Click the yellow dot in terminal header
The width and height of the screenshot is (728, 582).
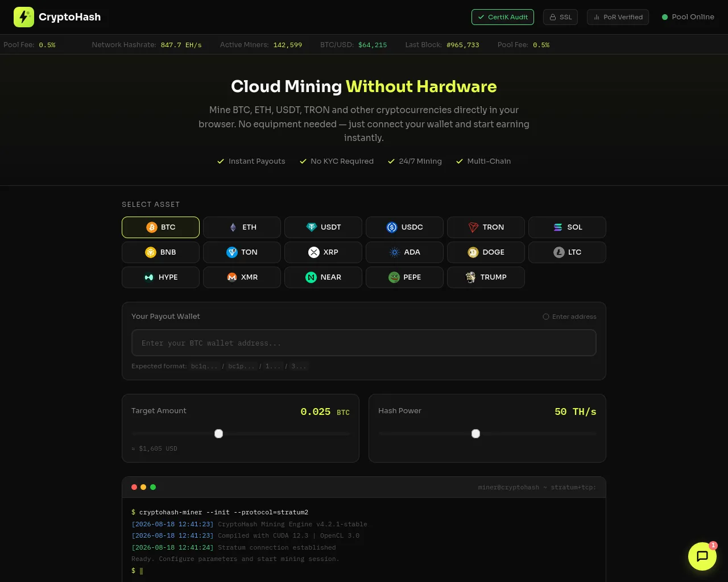click(x=143, y=487)
